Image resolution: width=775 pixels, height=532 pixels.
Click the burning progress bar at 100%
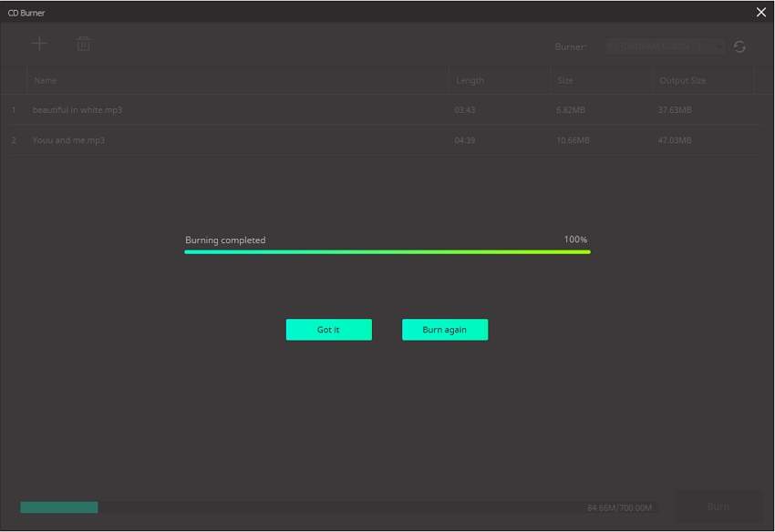(x=387, y=251)
